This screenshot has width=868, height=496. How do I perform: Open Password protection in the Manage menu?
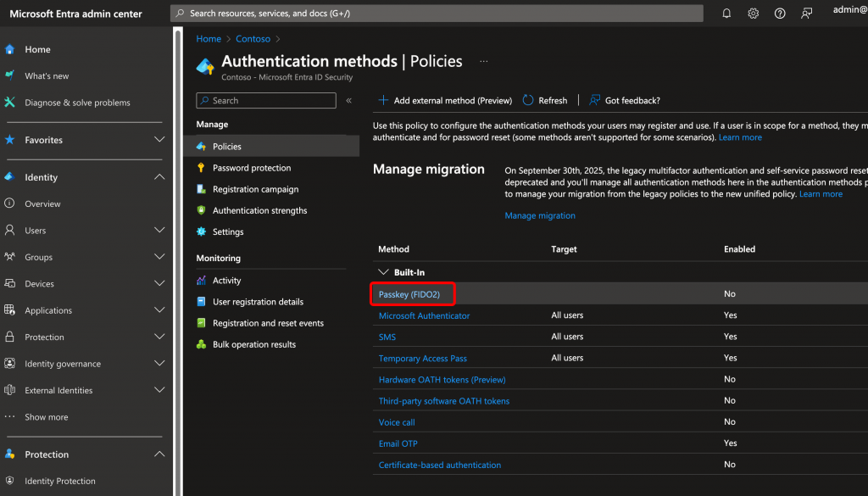[x=251, y=168]
